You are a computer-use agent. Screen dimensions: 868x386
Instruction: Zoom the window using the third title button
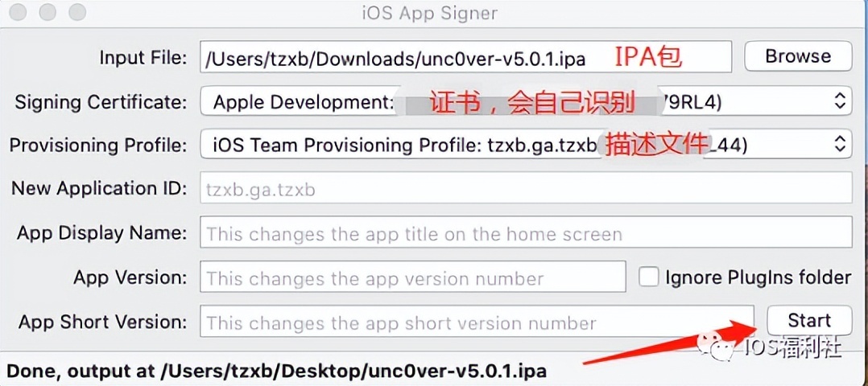click(77, 12)
